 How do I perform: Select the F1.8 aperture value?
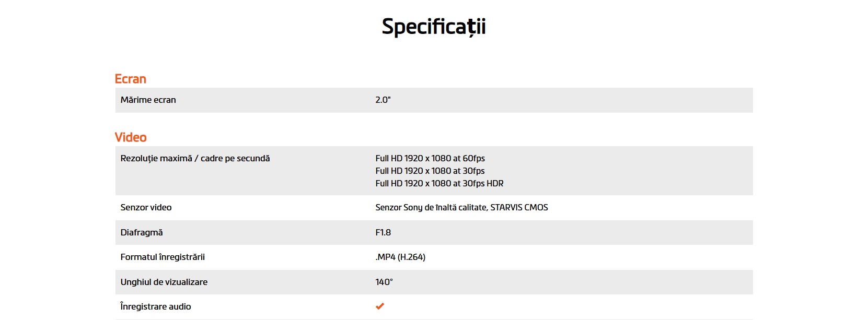[383, 232]
